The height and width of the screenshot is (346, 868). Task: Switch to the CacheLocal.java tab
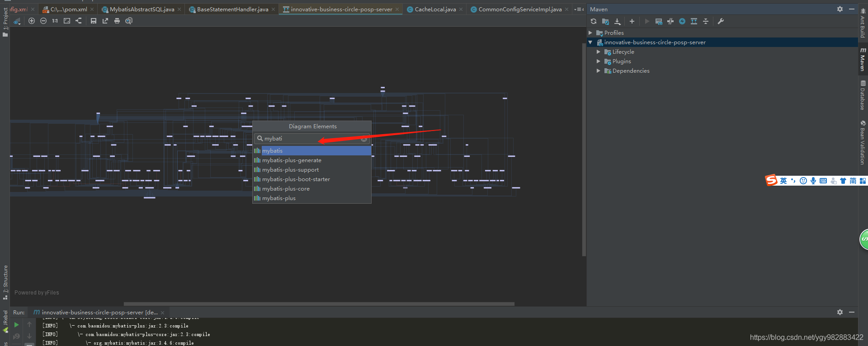coord(435,9)
